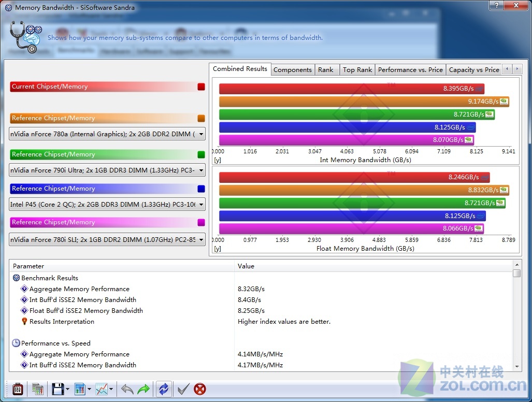Click the clock icon beside Performance vs. Speed
Image resolution: width=532 pixels, height=402 pixels.
(x=16, y=343)
